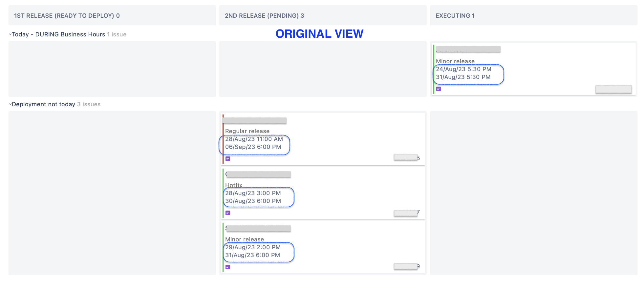This screenshot has width=644, height=288.
Task: Click the issue type icon on the Regular release card
Action: click(x=228, y=159)
